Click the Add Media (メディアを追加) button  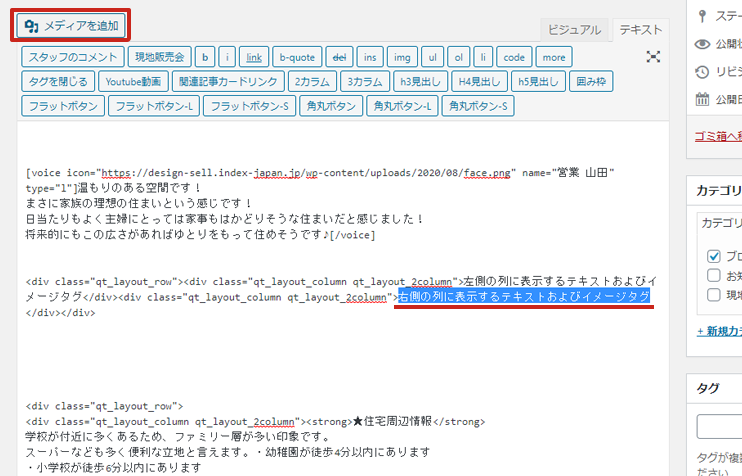[x=70, y=26]
